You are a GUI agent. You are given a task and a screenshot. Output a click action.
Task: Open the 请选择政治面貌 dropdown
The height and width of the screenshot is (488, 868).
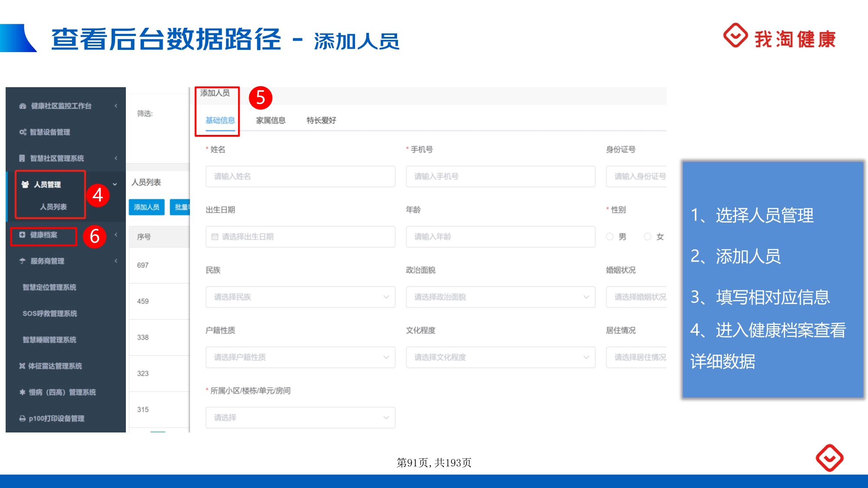[500, 297]
